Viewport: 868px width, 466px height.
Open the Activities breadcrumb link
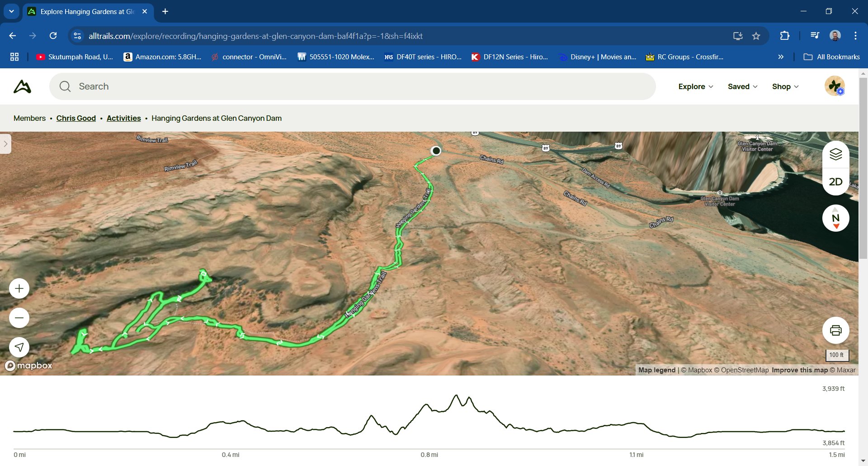pyautogui.click(x=123, y=118)
